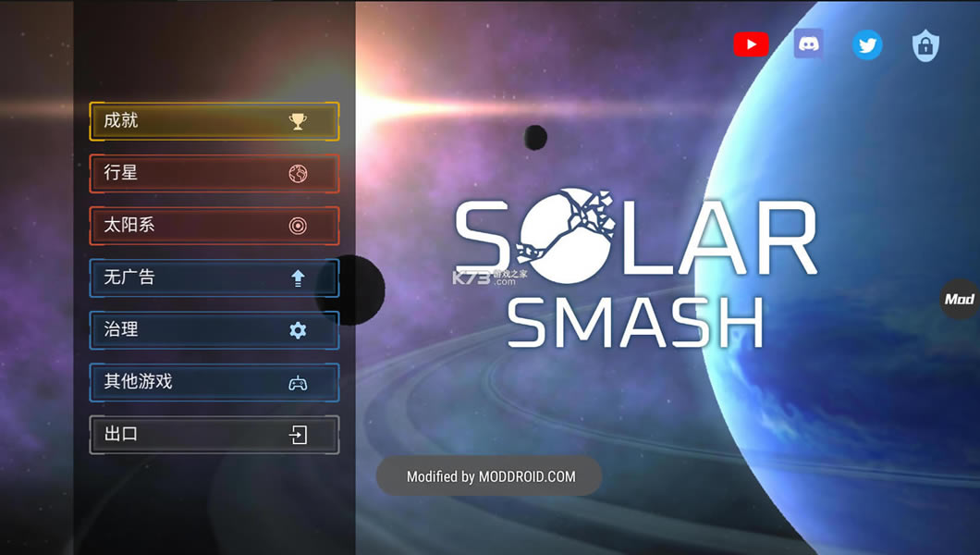Image resolution: width=980 pixels, height=555 pixels.
Task: Click the exit door icon for 出口
Action: coord(297,435)
